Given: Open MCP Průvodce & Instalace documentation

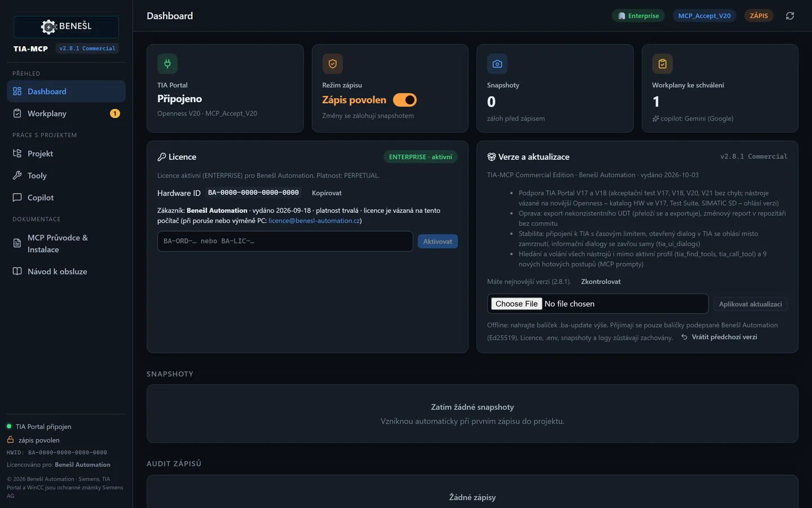Looking at the screenshot, I should click(66, 244).
